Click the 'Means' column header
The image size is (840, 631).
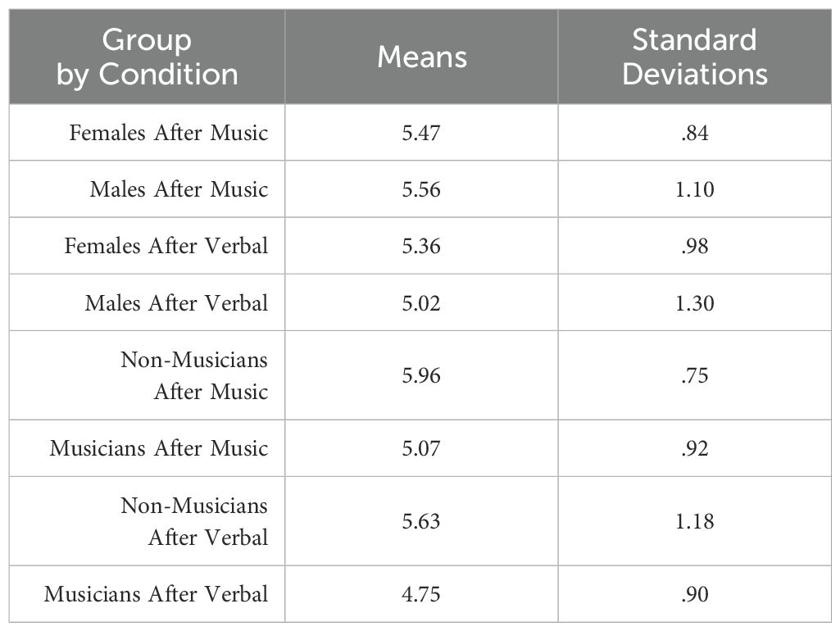click(x=421, y=57)
